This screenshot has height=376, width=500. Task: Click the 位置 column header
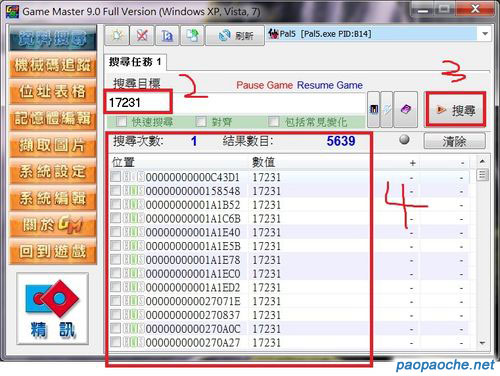123,162
